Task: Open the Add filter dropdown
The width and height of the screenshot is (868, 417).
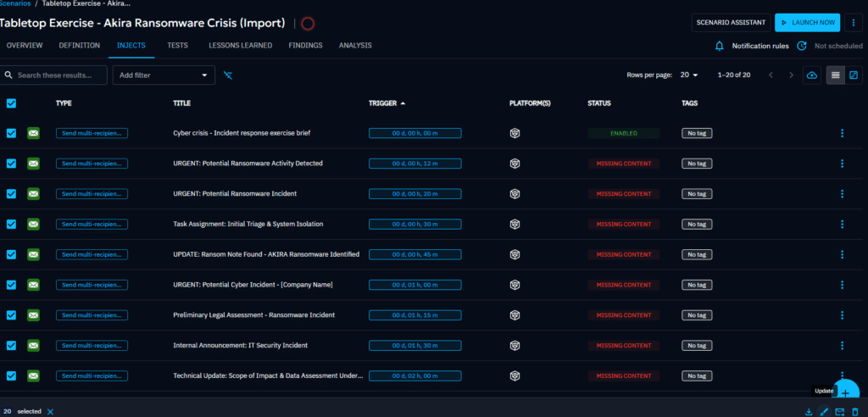Action: pos(164,75)
